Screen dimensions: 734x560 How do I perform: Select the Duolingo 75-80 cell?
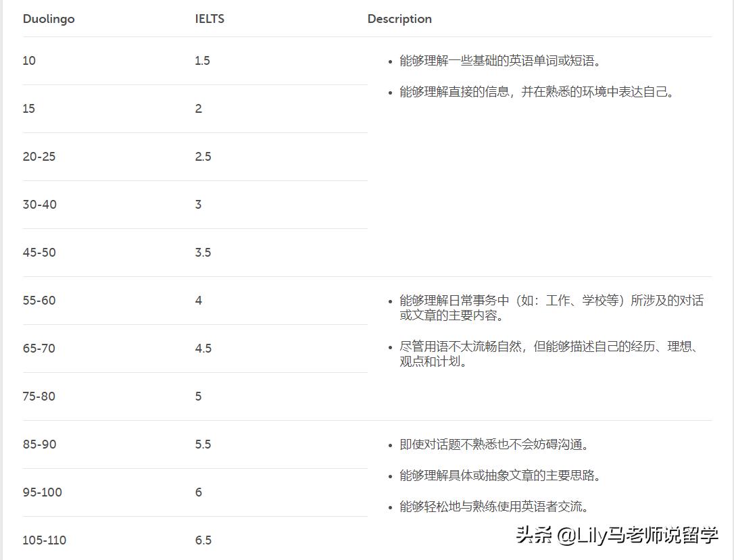coord(39,397)
